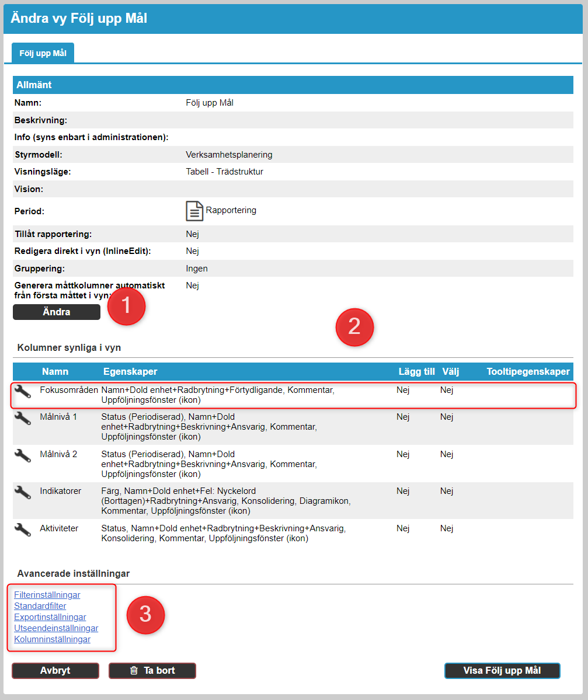Screen dimensions: 588x700
Task: Click the Rapportering period text
Action: pos(231,210)
